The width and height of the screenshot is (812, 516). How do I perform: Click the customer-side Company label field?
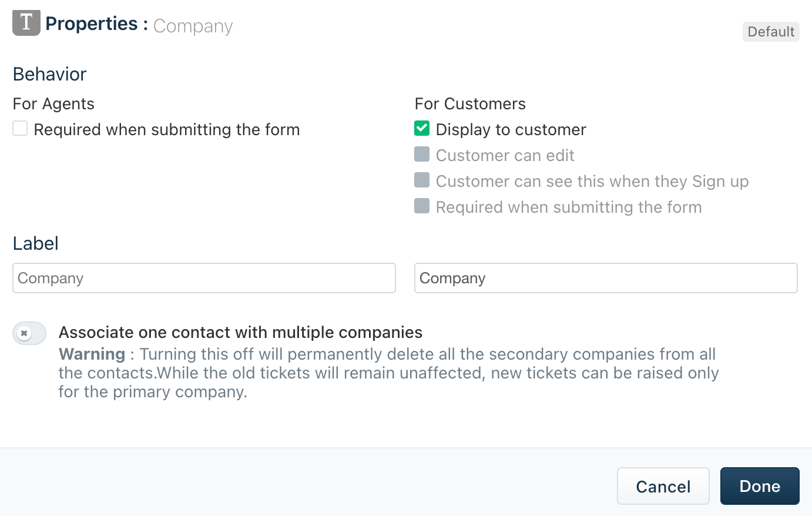pyautogui.click(x=606, y=278)
